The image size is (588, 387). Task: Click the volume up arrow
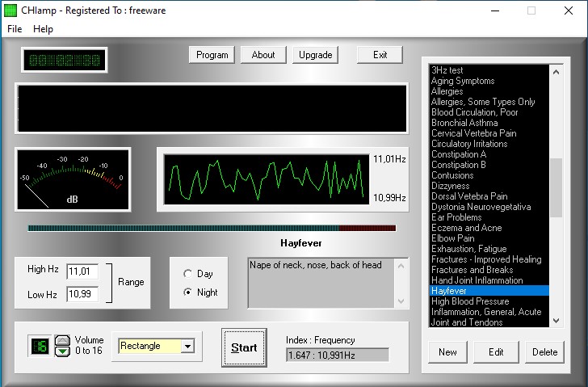coord(62,340)
